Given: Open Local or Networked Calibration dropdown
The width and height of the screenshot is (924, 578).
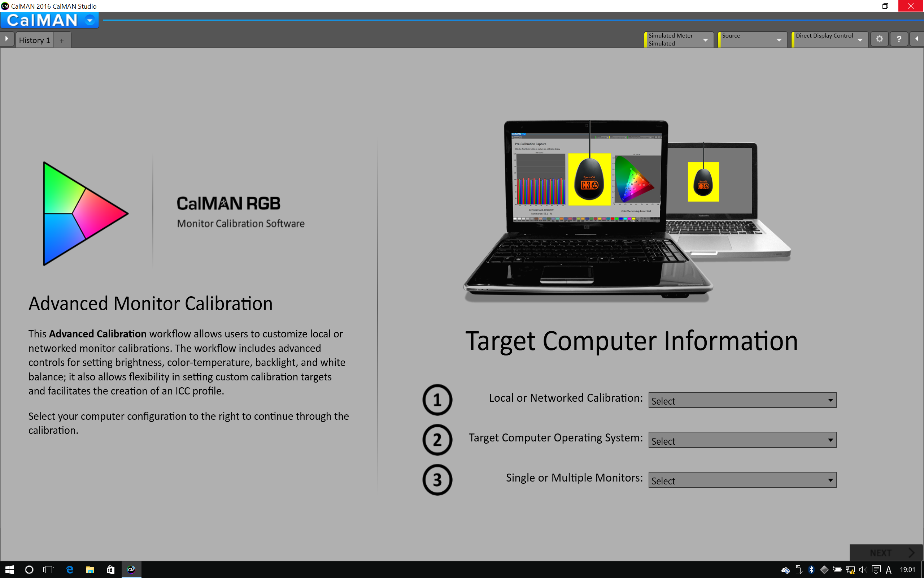Looking at the screenshot, I should 742,400.
